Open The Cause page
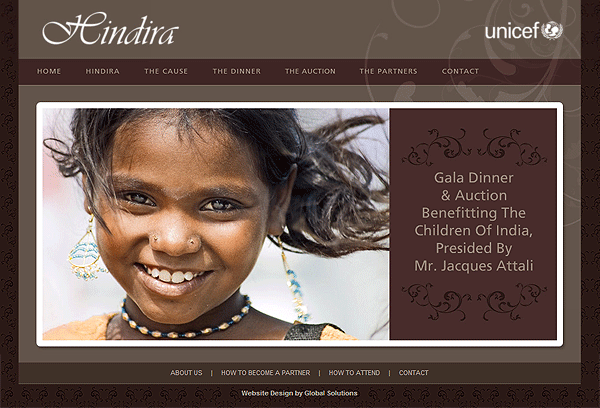Image resolution: width=600 pixels, height=408 pixels. (x=166, y=71)
